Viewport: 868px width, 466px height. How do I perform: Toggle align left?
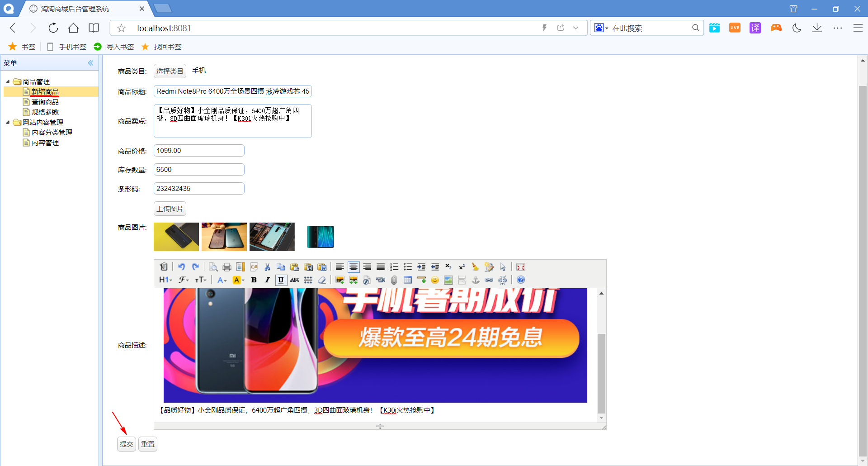pos(340,267)
